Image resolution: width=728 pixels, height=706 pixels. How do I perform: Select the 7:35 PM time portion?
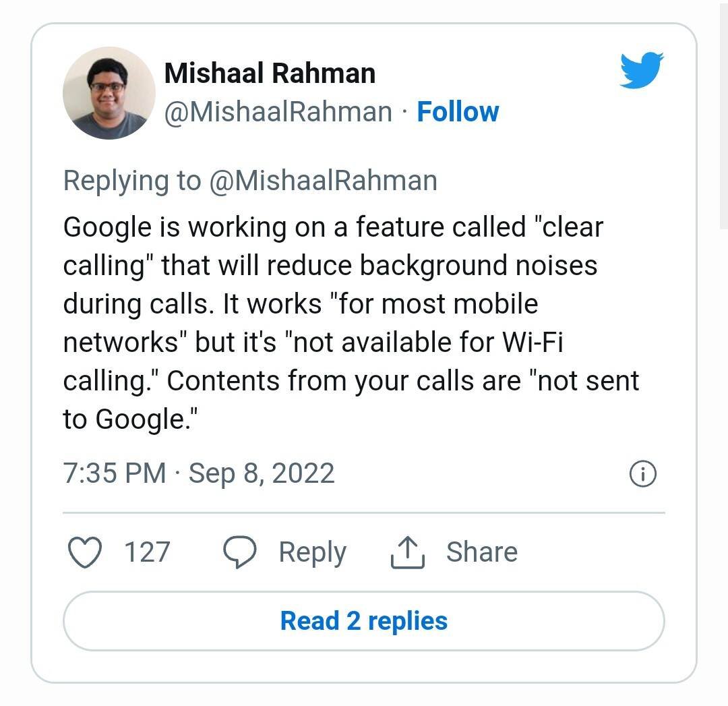click(113, 473)
